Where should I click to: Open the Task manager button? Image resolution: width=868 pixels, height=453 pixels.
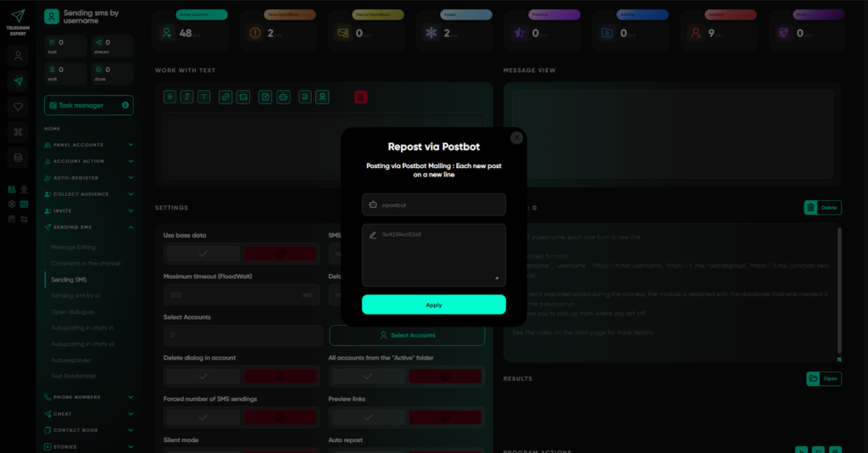[x=88, y=105]
